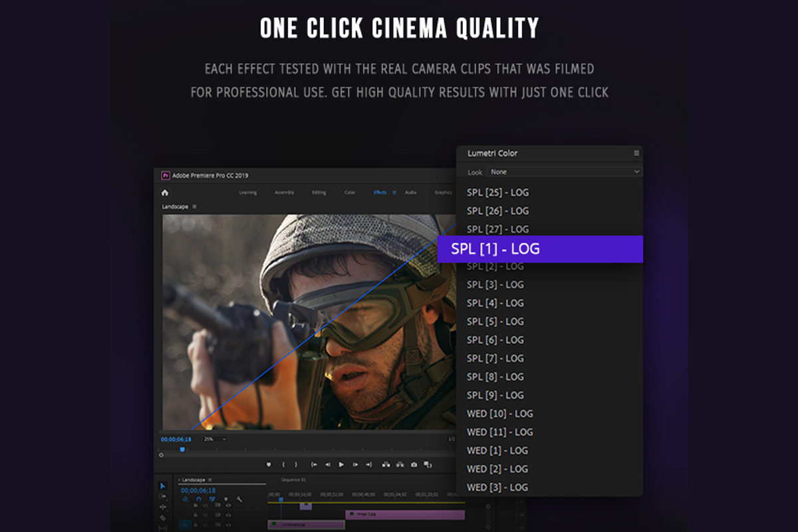Open the Landscape monitor panel menu
This screenshot has width=798, height=532.
195,207
